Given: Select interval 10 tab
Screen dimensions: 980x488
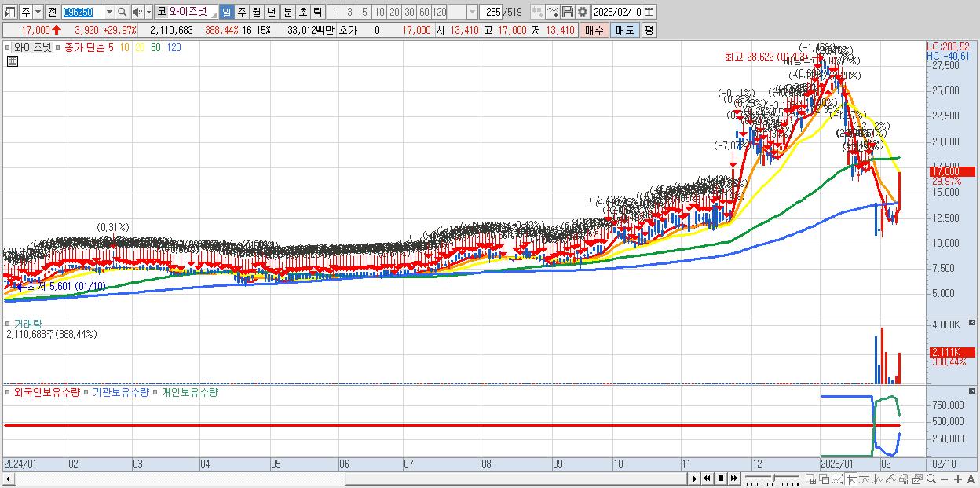Looking at the screenshot, I should 379,12.
